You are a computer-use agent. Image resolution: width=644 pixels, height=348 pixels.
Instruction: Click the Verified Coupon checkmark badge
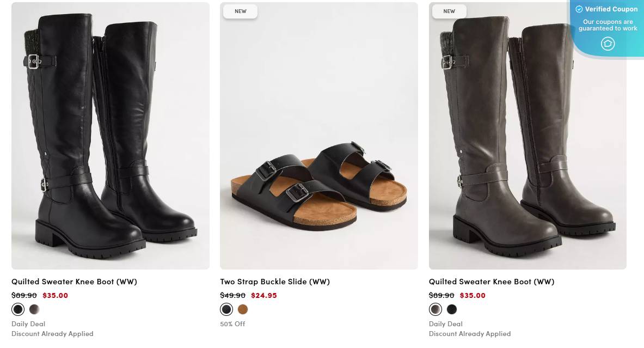point(579,9)
